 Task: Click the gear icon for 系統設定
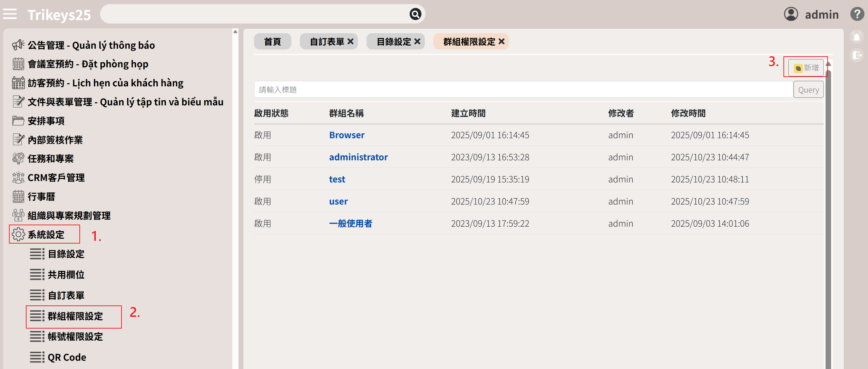[18, 234]
